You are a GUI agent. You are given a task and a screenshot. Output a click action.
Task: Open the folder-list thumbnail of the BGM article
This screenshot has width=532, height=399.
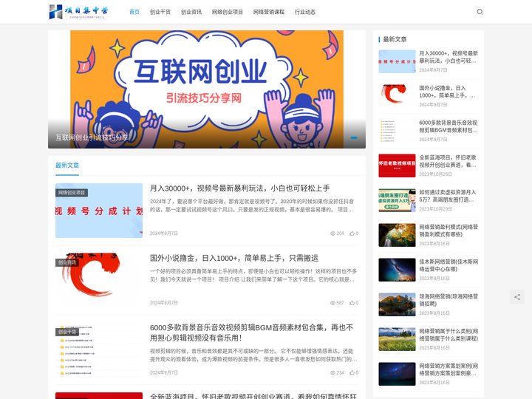[x=99, y=349]
